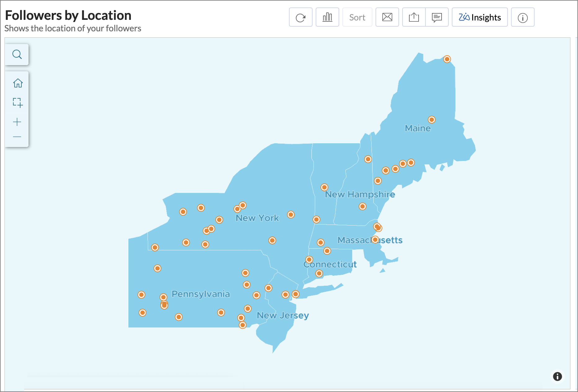Open Zia Insights for this chart

pyautogui.click(x=479, y=17)
